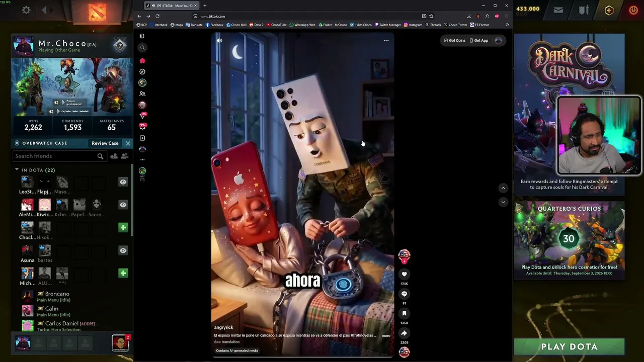
Task: Open video options three-dots menu
Action: click(x=386, y=40)
